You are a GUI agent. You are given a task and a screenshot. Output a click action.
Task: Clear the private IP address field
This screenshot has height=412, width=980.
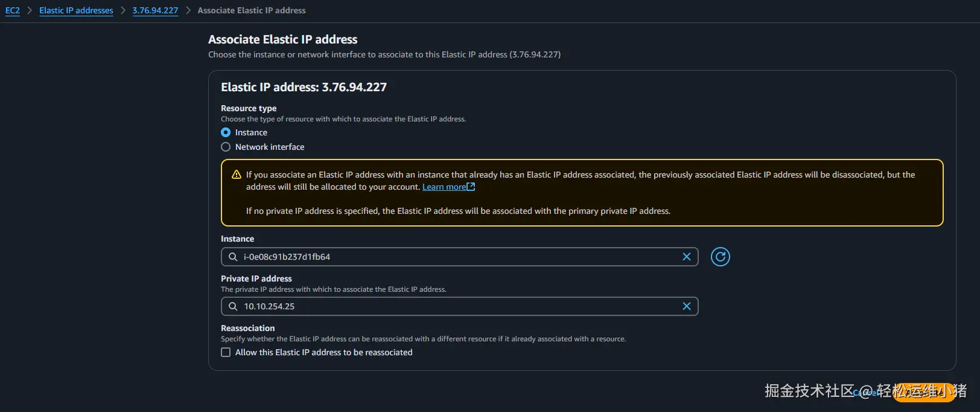point(686,306)
